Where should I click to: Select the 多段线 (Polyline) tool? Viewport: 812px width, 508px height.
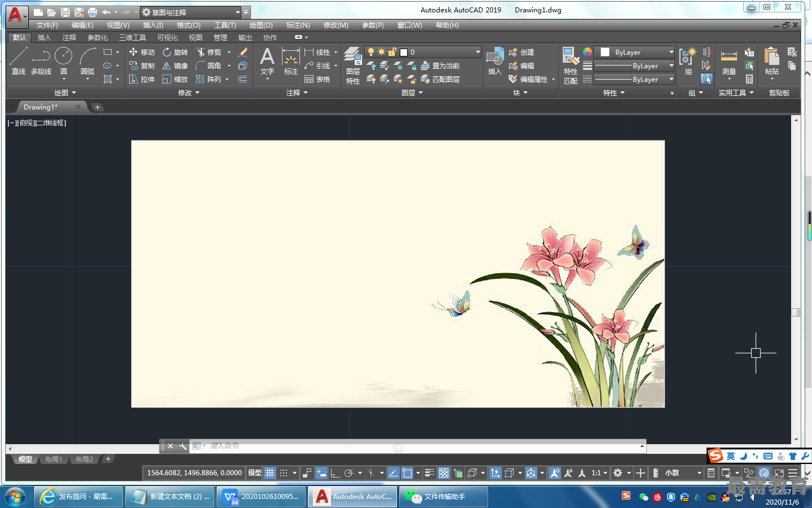[41, 61]
